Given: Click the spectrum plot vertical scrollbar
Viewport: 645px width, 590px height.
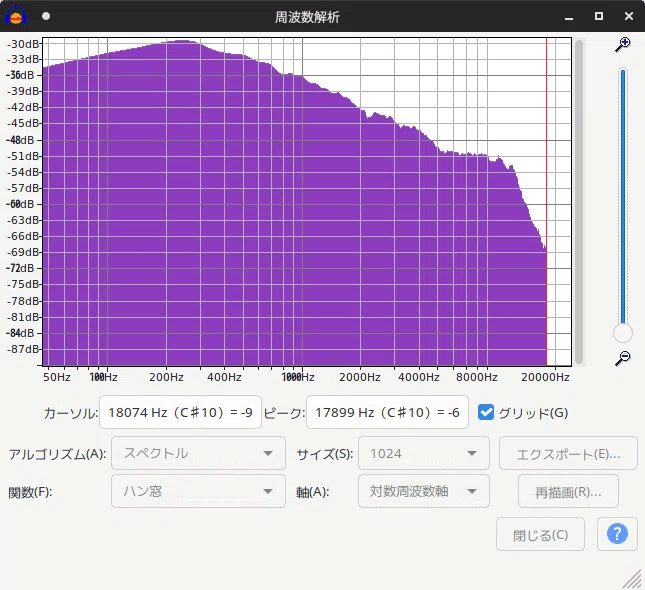Looking at the screenshot, I should (579, 202).
